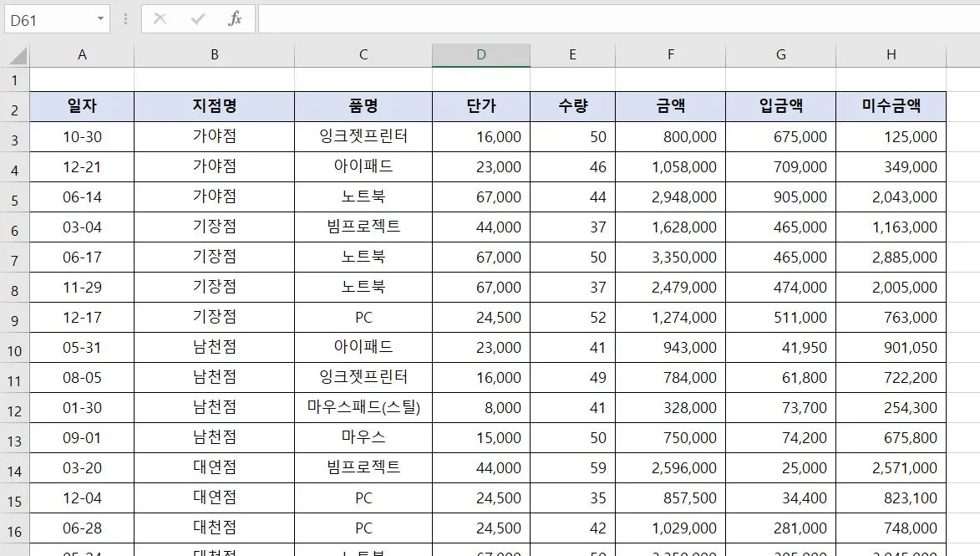980x556 pixels.
Task: Select date cell 10-30
Action: click(x=82, y=137)
